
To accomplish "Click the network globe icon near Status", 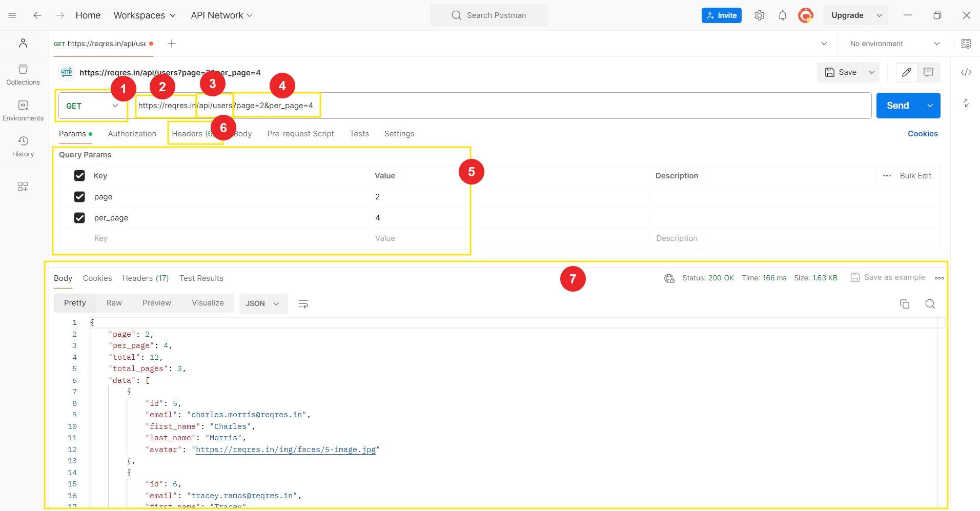I will click(669, 278).
